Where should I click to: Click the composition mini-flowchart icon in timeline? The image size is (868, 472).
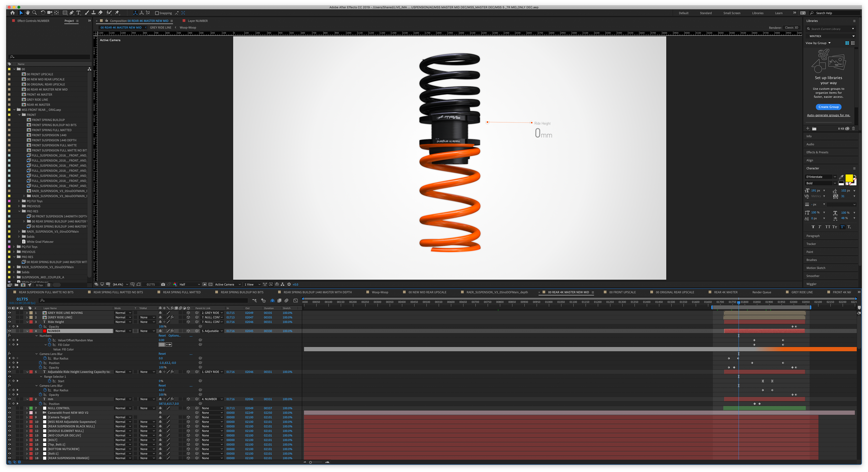pyautogui.click(x=254, y=300)
